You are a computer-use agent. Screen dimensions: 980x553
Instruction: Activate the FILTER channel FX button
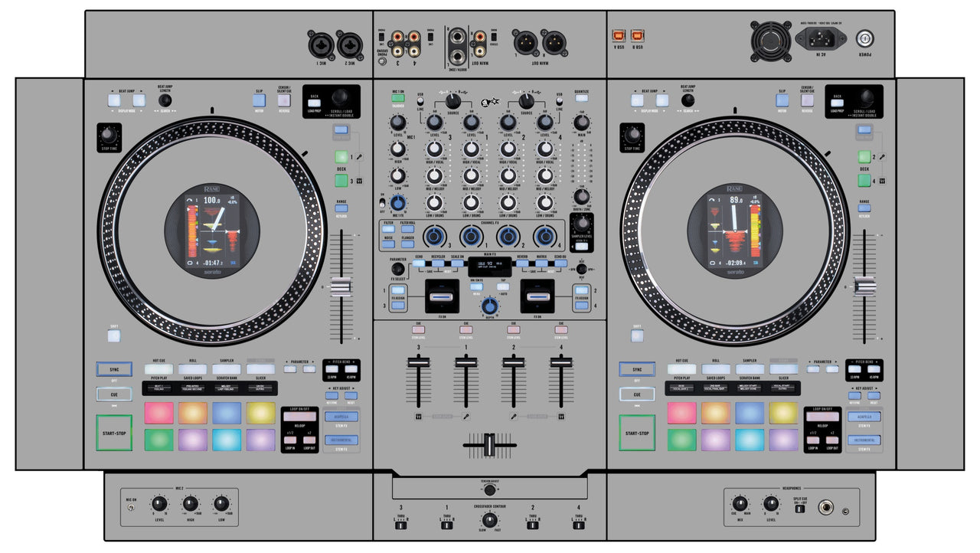click(x=389, y=230)
